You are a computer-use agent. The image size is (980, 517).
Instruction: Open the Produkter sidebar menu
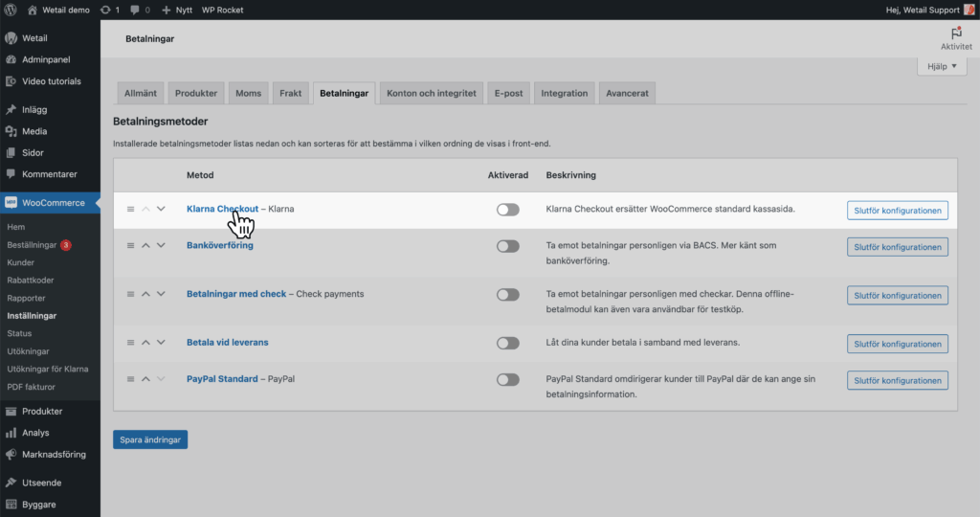[x=42, y=411]
